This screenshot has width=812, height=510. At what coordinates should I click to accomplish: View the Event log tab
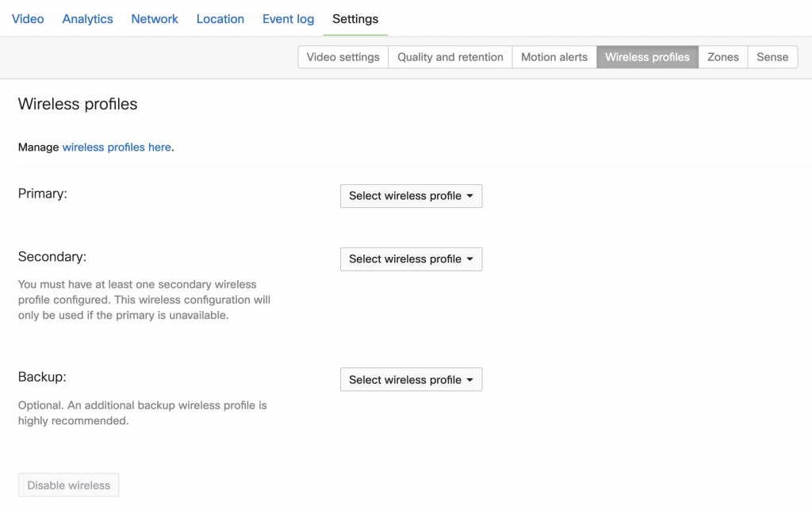[x=288, y=18]
